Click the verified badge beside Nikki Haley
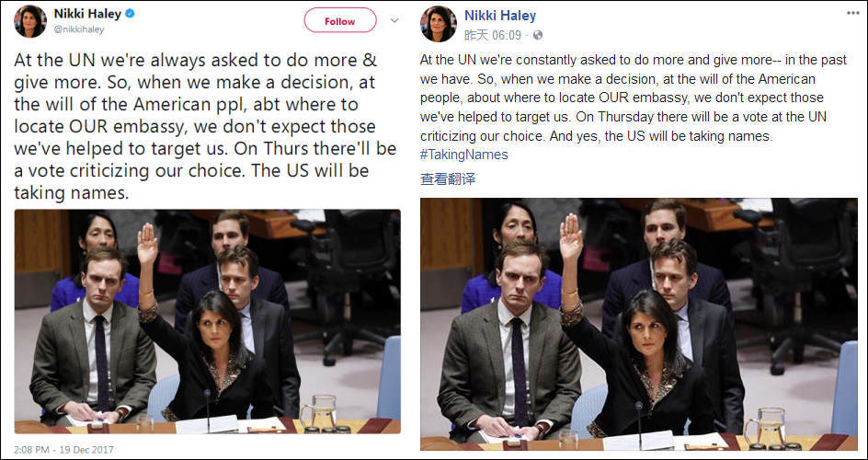The height and width of the screenshot is (460, 868). coord(130,14)
